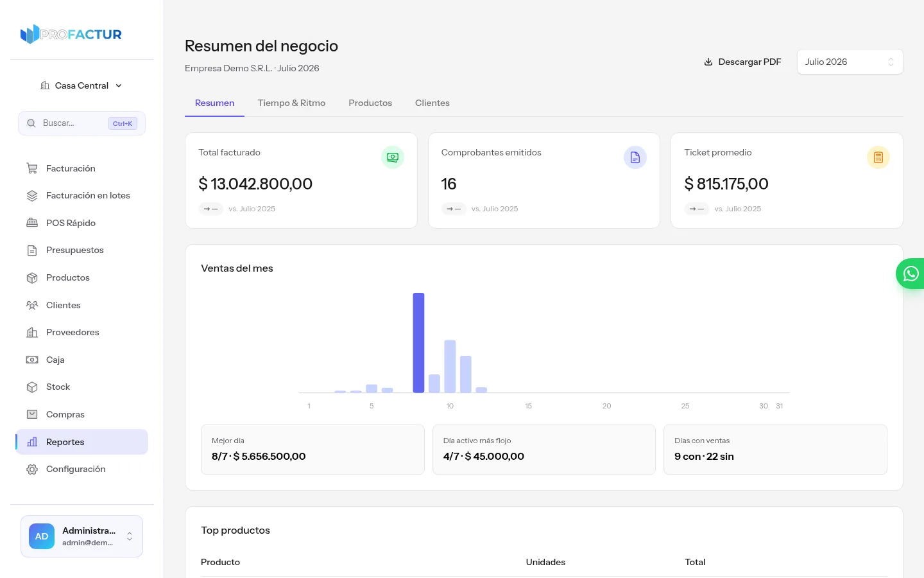Open the Julio 2026 month dropdown
The width and height of the screenshot is (924, 578).
tap(850, 62)
